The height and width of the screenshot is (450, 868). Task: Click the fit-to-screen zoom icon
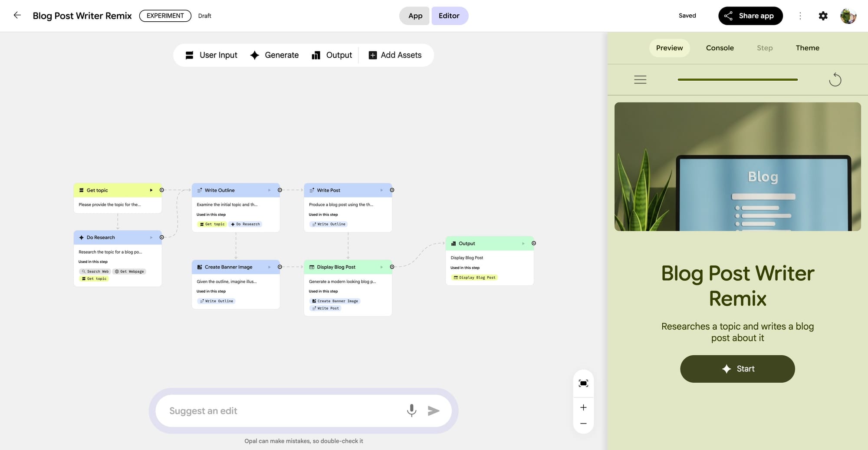pyautogui.click(x=583, y=383)
